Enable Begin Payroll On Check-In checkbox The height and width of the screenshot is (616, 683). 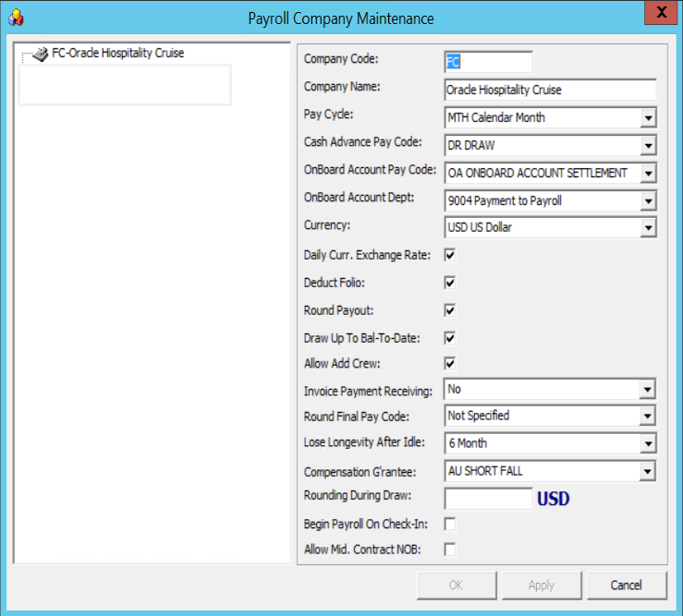click(x=450, y=524)
